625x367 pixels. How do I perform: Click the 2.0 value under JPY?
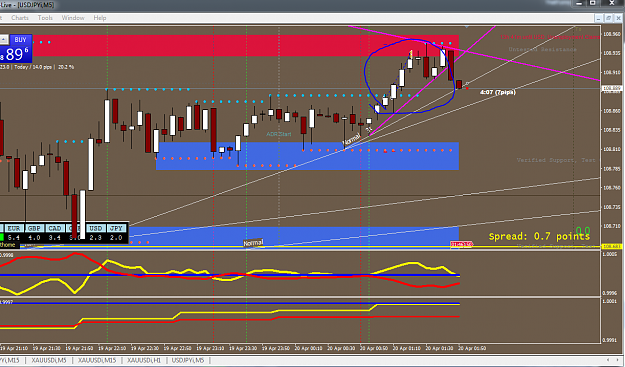click(x=116, y=237)
